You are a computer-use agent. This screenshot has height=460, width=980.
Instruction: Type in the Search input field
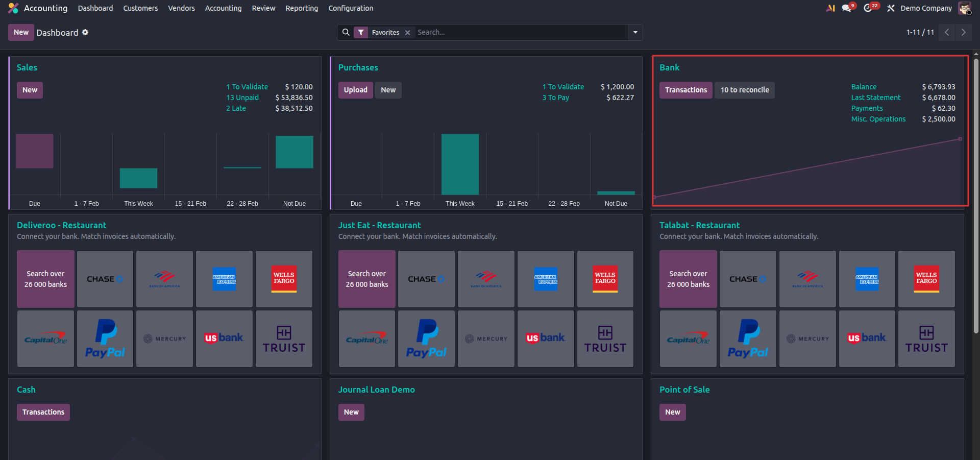(521, 32)
